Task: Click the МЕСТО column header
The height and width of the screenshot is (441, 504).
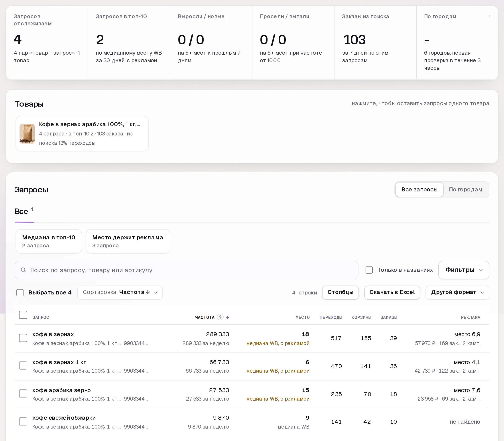Action: pyautogui.click(x=302, y=317)
